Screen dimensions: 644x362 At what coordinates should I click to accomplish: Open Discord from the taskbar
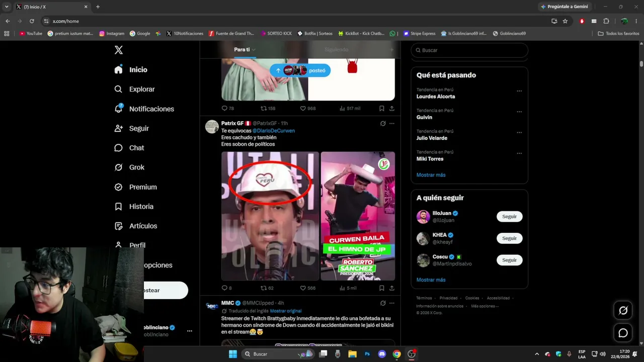point(382,354)
